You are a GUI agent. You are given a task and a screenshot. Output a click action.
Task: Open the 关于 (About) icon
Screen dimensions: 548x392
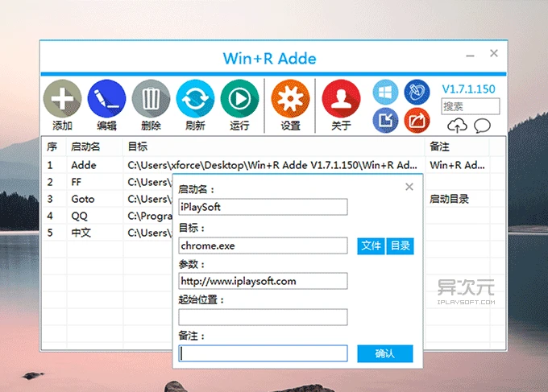pyautogui.click(x=341, y=99)
